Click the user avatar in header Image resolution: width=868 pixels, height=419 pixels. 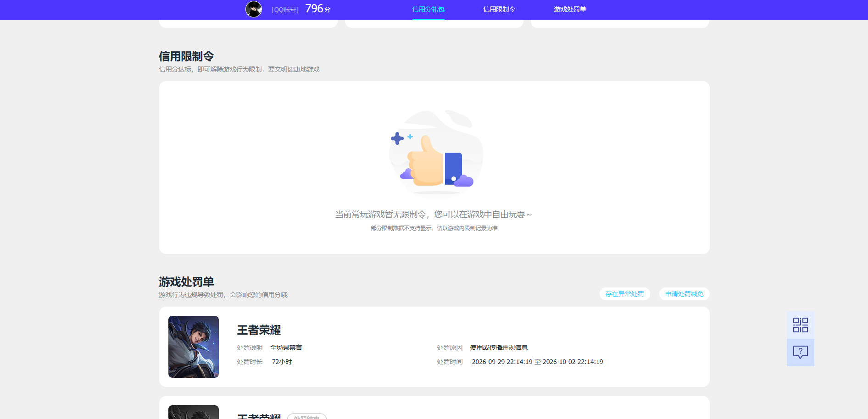(x=254, y=9)
